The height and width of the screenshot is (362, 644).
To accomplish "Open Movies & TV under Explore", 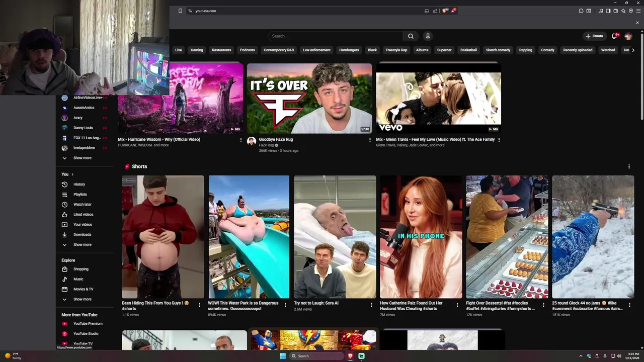I will (x=84, y=289).
